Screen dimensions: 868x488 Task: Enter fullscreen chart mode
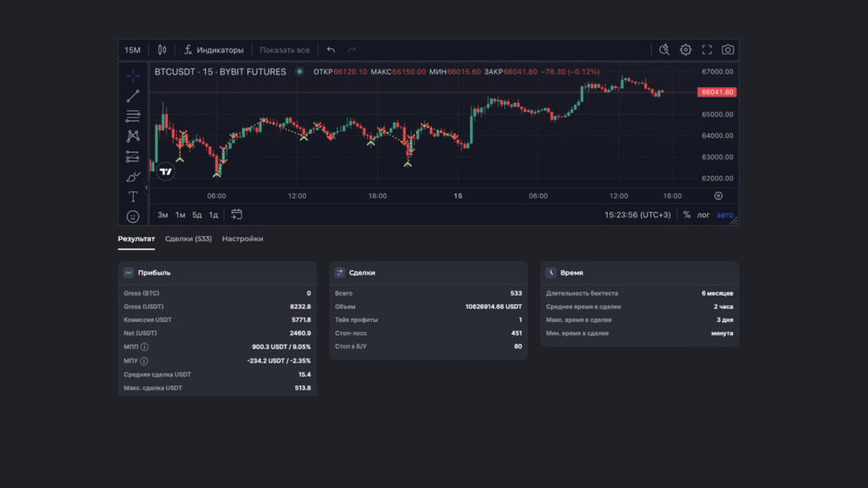[x=707, y=50]
